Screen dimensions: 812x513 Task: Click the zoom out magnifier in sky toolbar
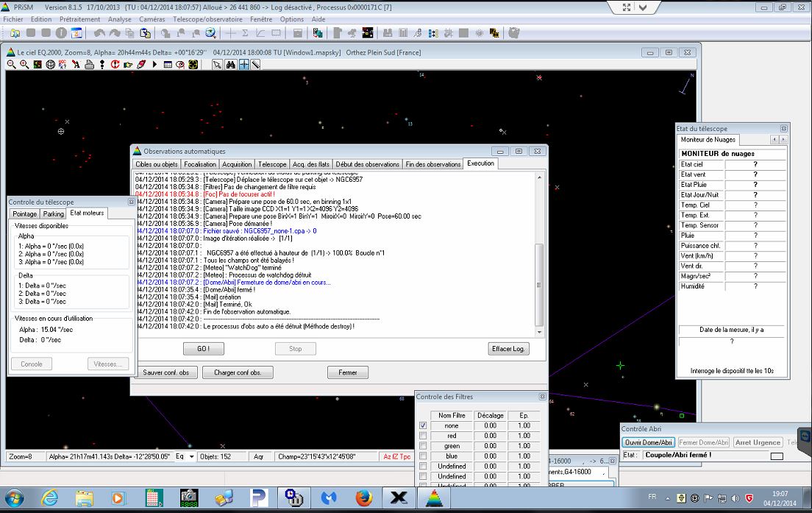click(x=12, y=65)
